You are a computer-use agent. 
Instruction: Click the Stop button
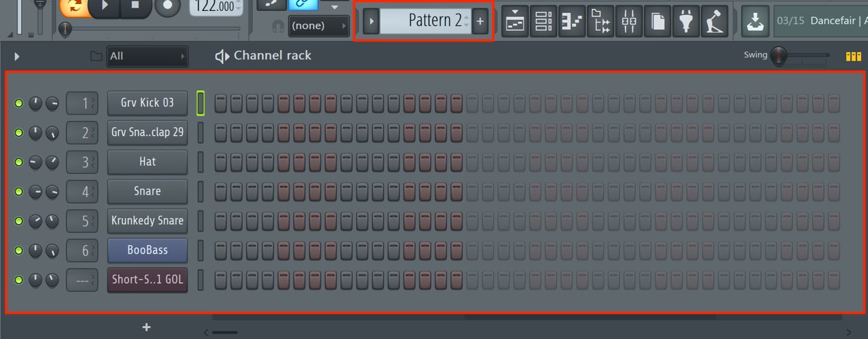[135, 6]
